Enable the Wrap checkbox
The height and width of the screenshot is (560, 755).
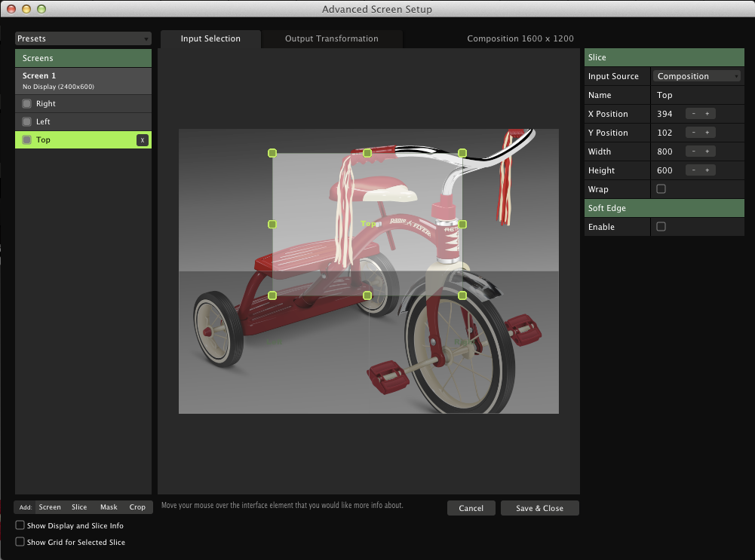(x=661, y=189)
